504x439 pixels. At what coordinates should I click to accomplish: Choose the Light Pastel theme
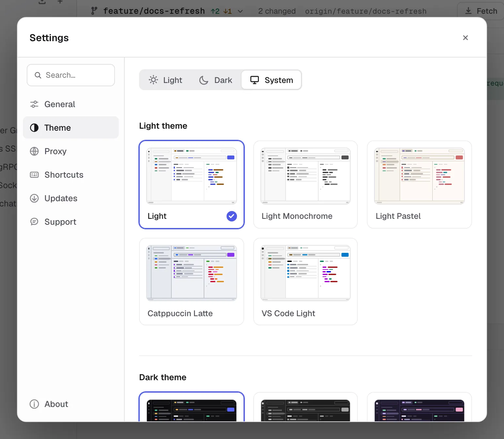pos(419,185)
